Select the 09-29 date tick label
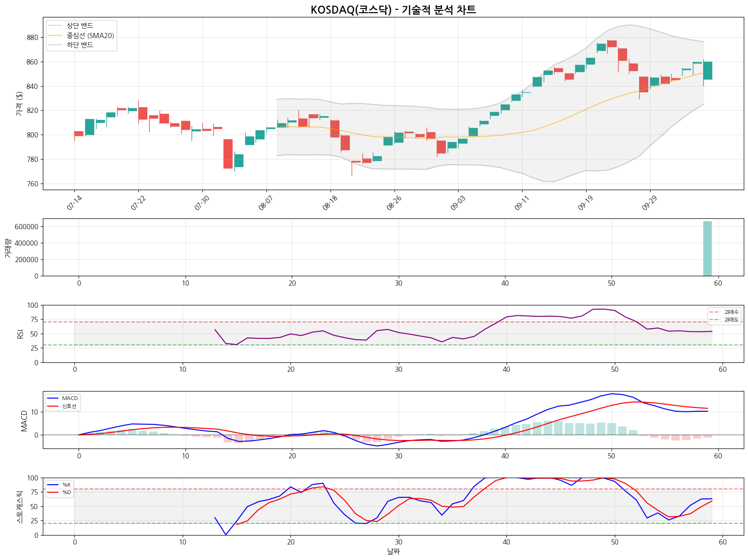The height and width of the screenshot is (560, 748). pyautogui.click(x=650, y=203)
